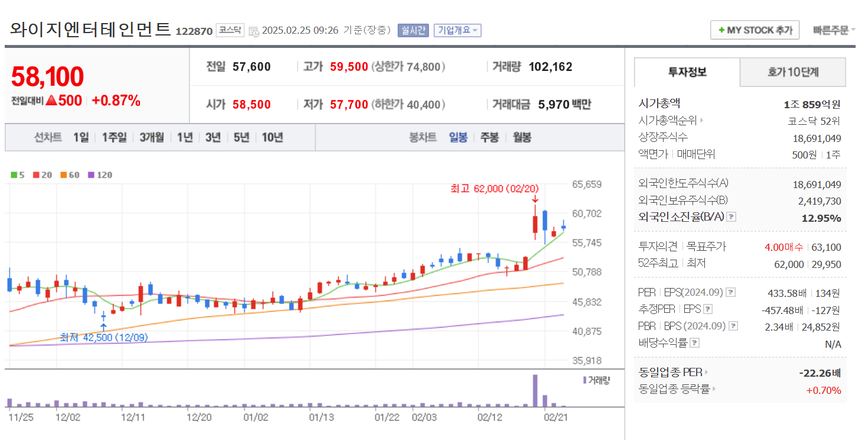Click the calendar icon beside the date

pyautogui.click(x=253, y=31)
